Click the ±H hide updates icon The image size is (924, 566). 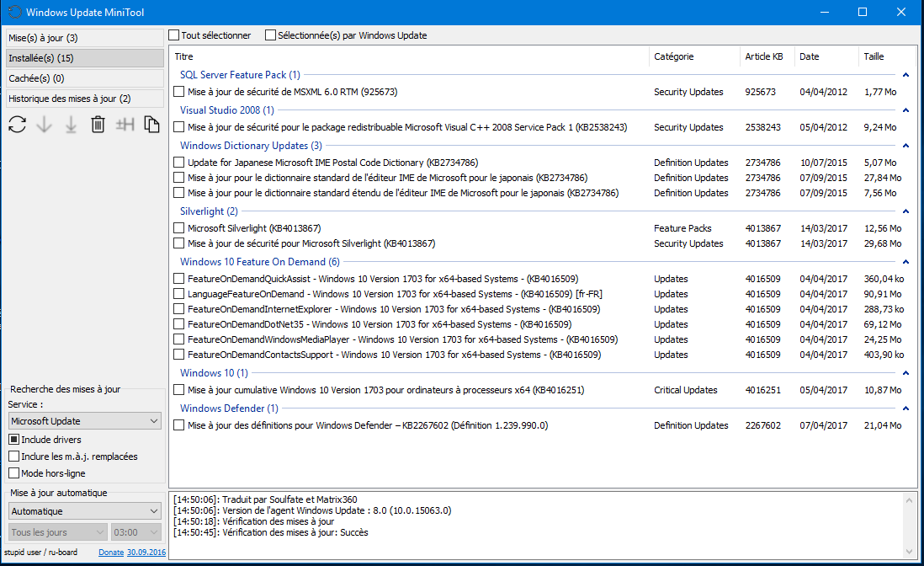tap(125, 125)
